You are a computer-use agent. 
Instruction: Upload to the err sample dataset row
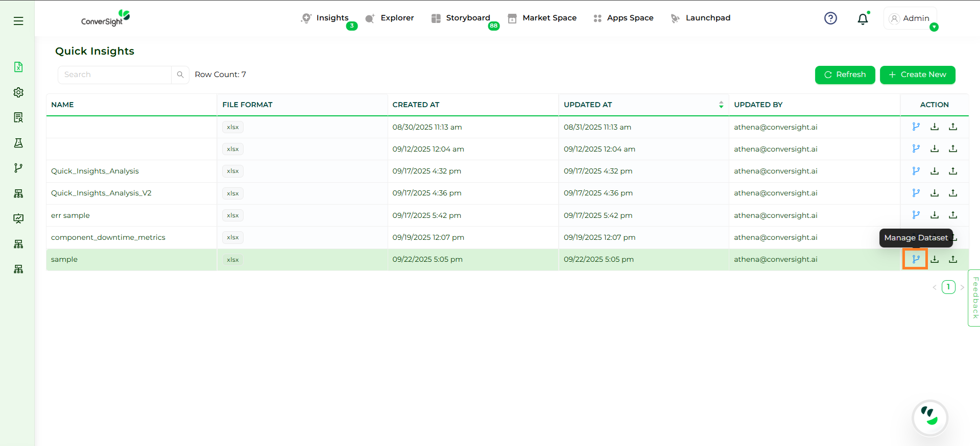[952, 215]
